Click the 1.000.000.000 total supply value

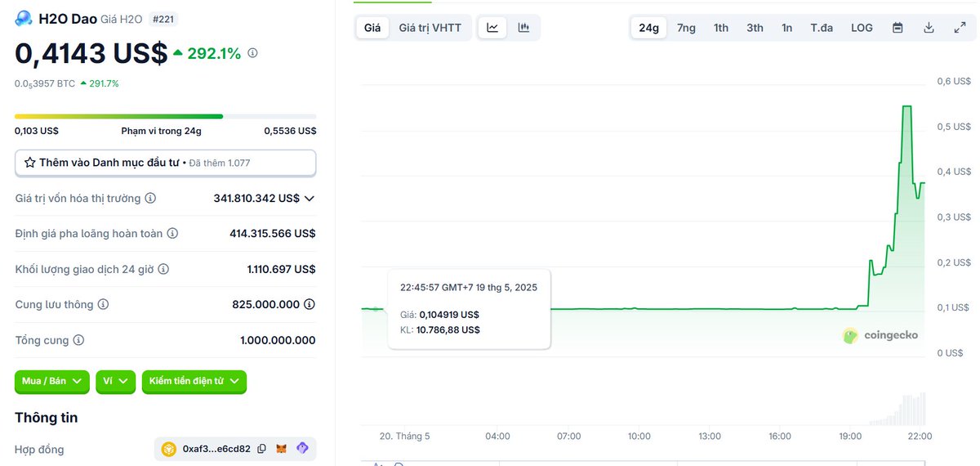[278, 340]
